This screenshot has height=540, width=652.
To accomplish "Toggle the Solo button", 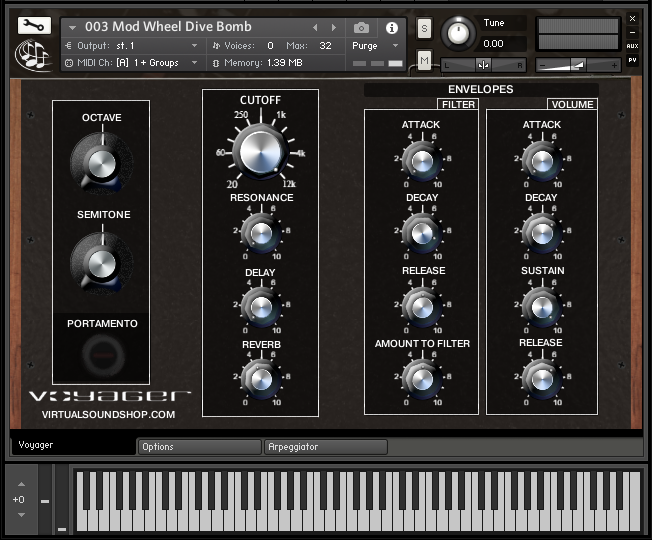I will pos(424,28).
